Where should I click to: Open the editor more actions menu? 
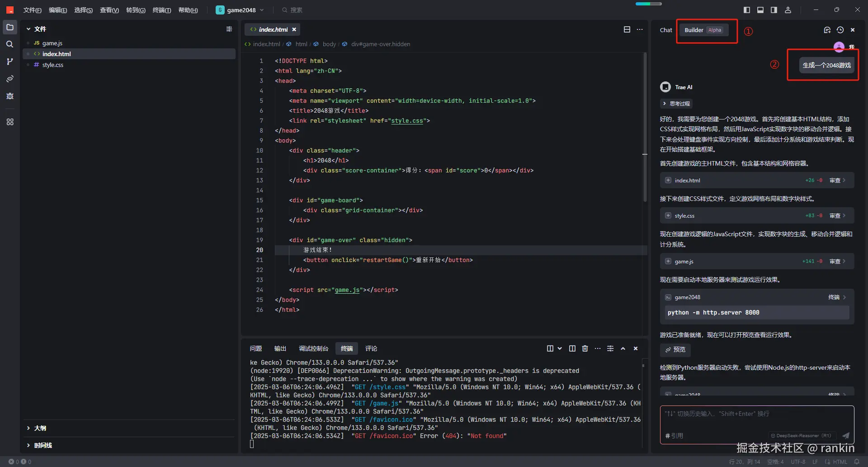(x=640, y=29)
